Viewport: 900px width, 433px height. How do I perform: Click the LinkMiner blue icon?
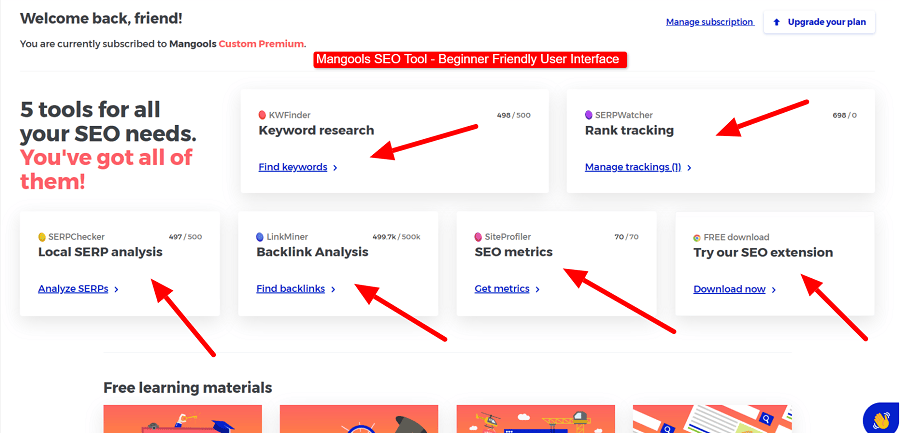pyautogui.click(x=260, y=237)
